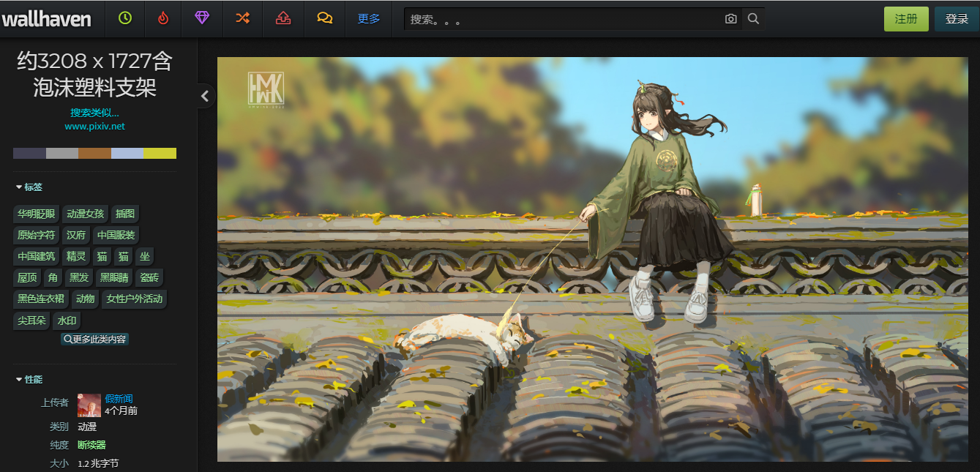Click the purple diamond icon in the navbar
980x472 pixels.
(202, 18)
